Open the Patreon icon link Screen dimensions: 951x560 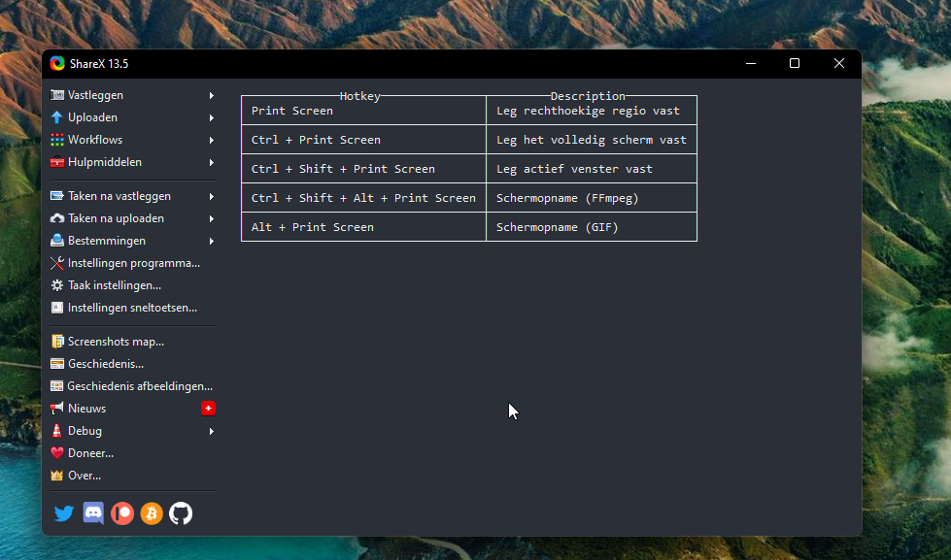(122, 513)
